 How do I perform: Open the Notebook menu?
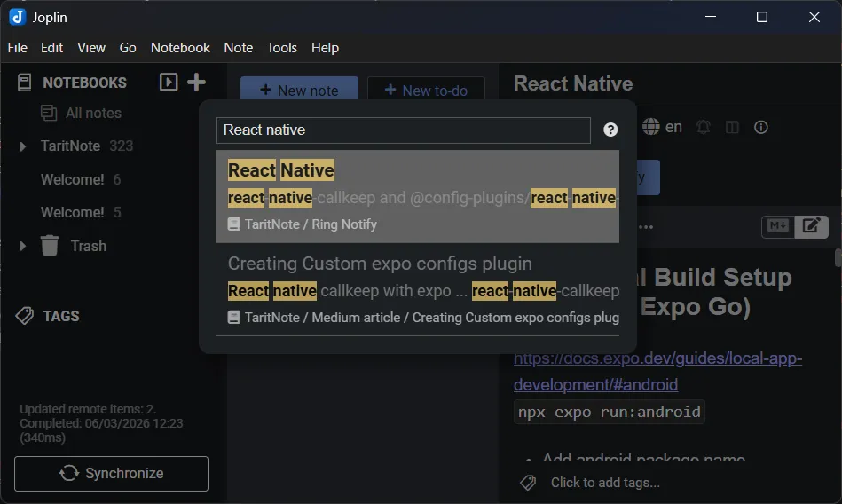pyautogui.click(x=180, y=48)
